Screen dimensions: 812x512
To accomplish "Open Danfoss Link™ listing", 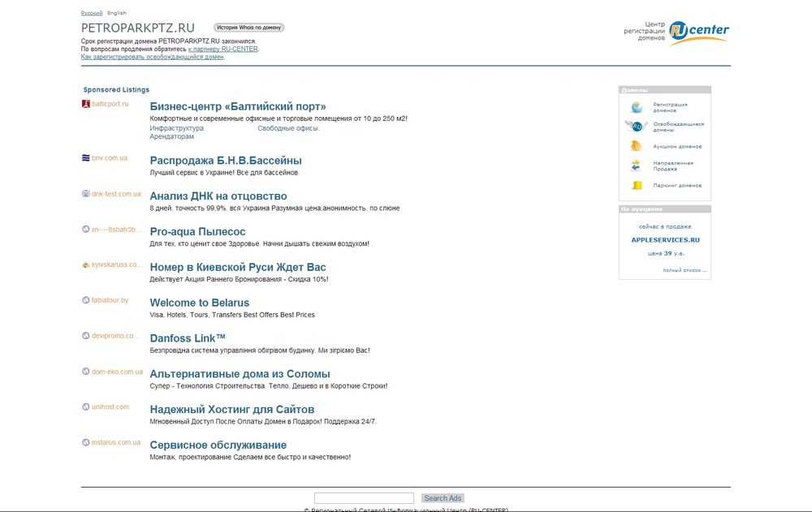I will point(188,338).
